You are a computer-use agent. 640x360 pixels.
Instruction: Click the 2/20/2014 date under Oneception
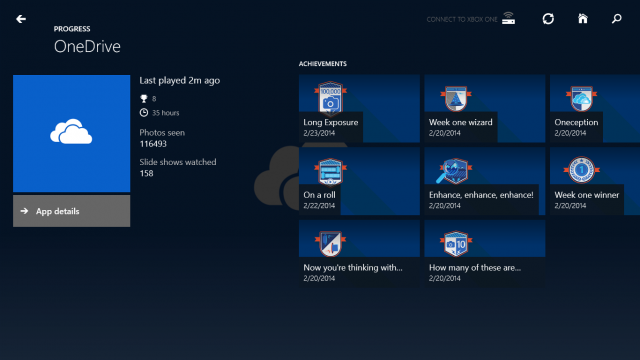tap(570, 133)
